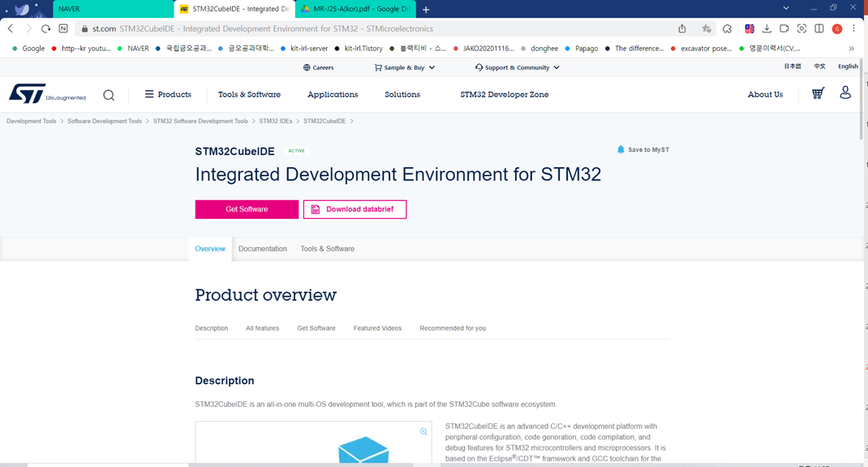Click the screen capture icon in toolbar
Viewport: 868px width, 467px height.
pyautogui.click(x=801, y=28)
